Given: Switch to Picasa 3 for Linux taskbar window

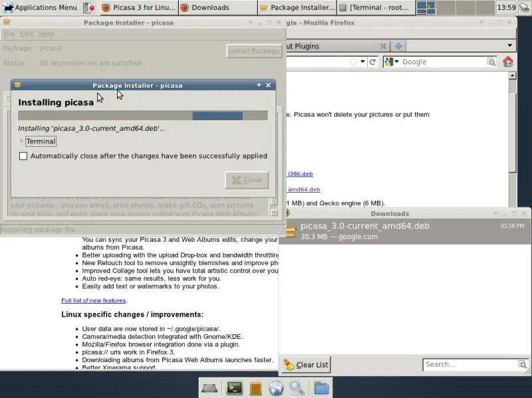Looking at the screenshot, I should (139, 7).
